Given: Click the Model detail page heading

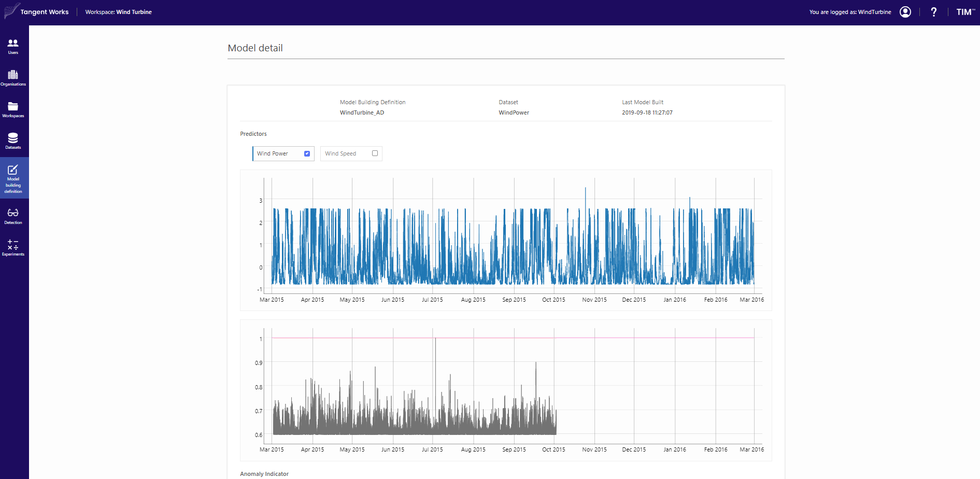Looking at the screenshot, I should 255,48.
